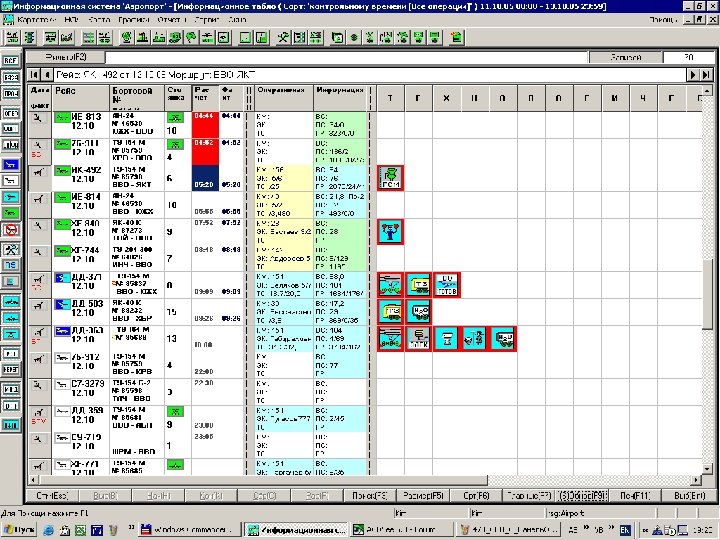Click the crossed tools icon in left sidebar
Screen dimensions: 720x540
pyautogui.click(x=11, y=249)
